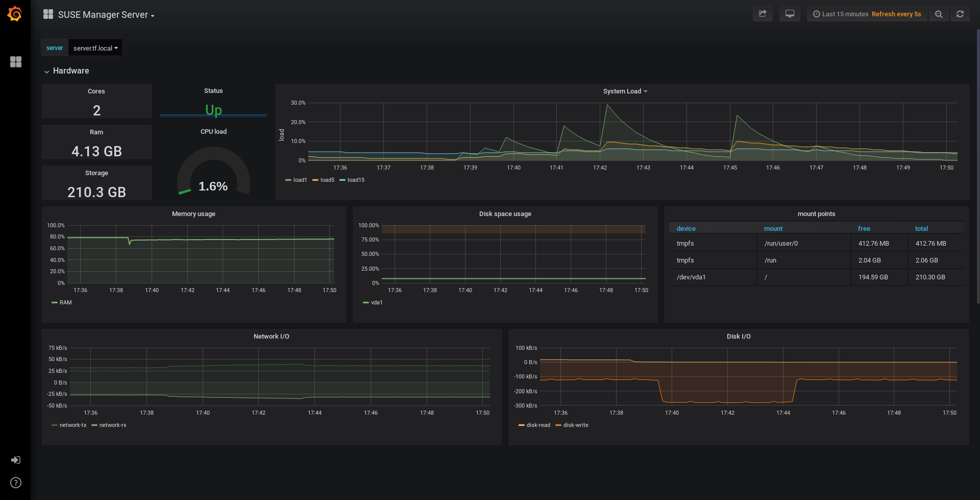Enable TV cycle view mode
The height and width of the screenshot is (500, 980).
point(789,14)
